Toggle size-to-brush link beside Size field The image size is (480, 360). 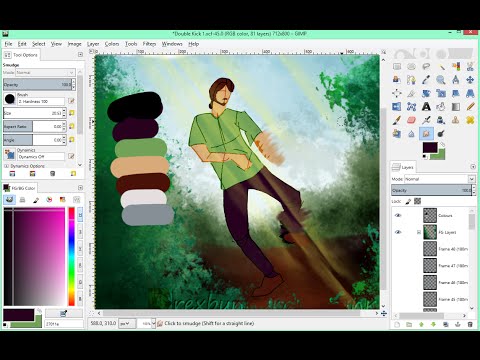(72, 113)
